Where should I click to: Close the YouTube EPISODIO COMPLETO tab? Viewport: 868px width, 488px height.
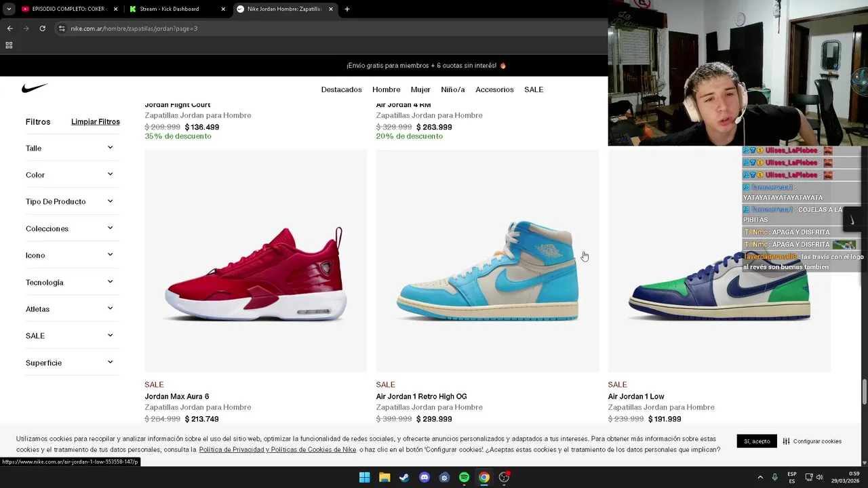115,9
